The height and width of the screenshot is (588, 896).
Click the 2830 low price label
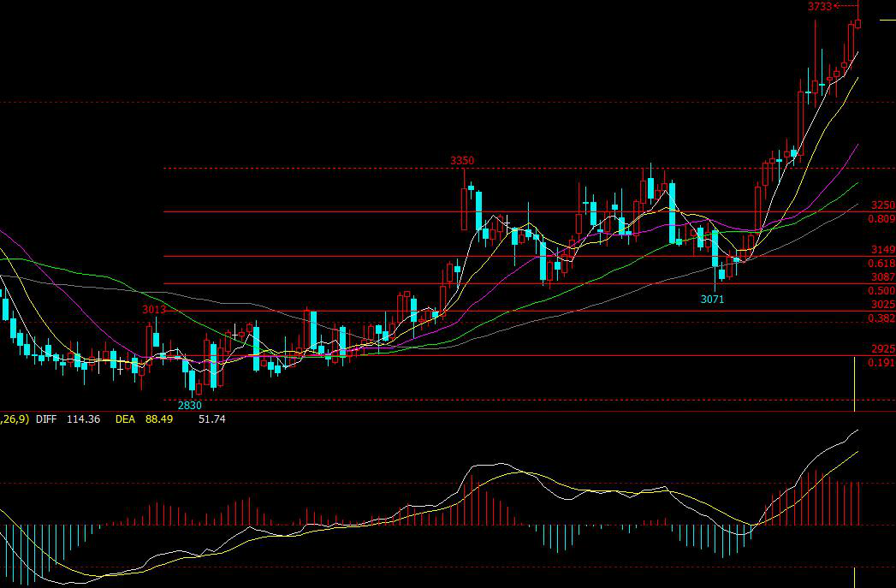point(189,405)
